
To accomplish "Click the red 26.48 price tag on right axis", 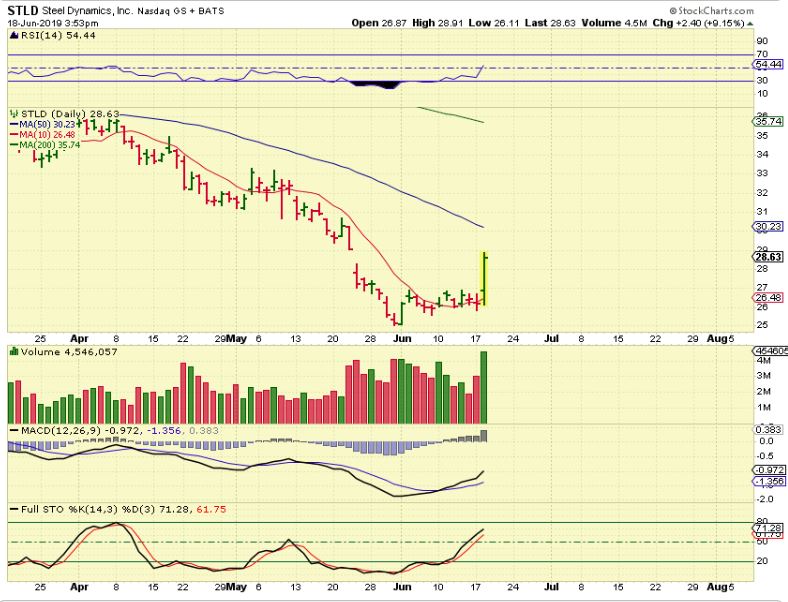I will pyautogui.click(x=768, y=297).
